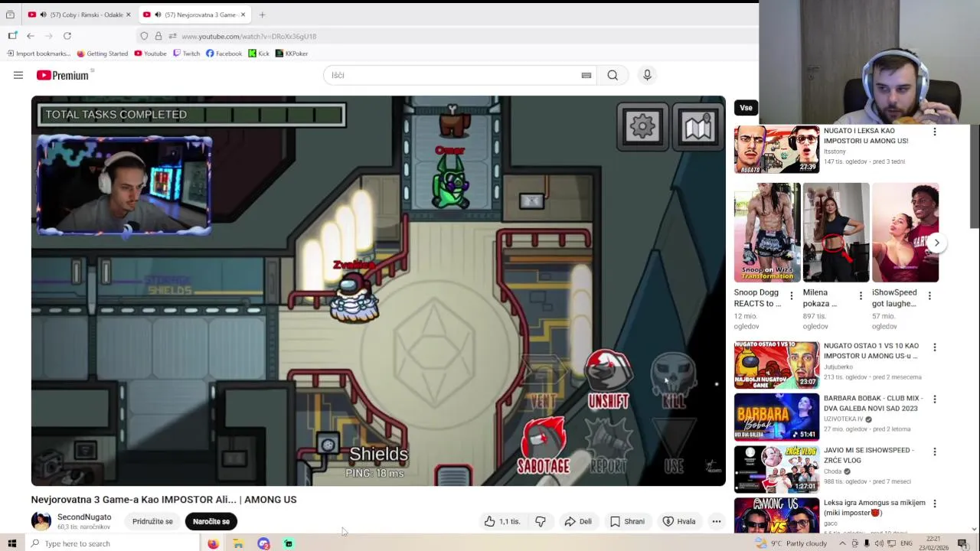The image size is (980, 551).
Task: View site security padlock info
Action: point(158,36)
